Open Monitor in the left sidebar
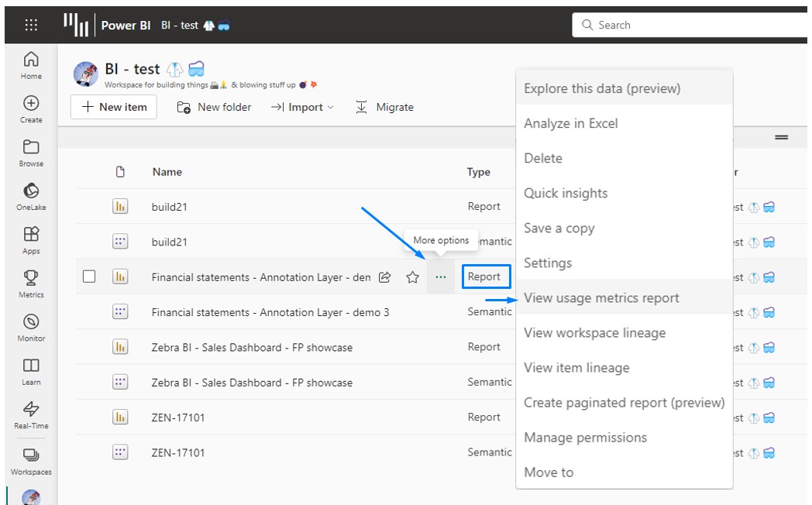812x505 pixels. click(x=31, y=327)
